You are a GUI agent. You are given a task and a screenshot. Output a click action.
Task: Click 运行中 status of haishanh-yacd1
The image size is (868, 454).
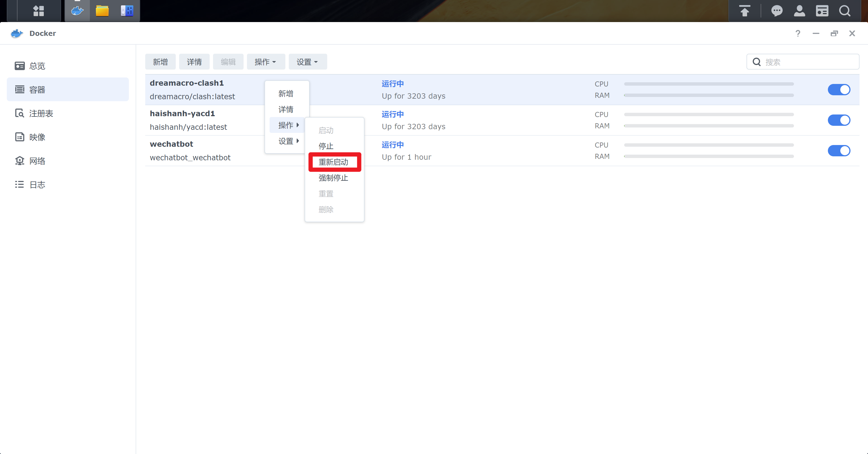coord(392,114)
